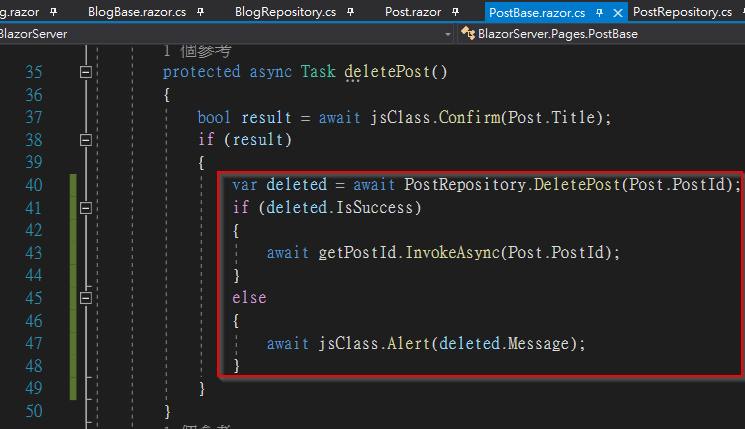745x429 pixels.
Task: Click deleted.IsSuccess on line 41
Action: pos(339,208)
